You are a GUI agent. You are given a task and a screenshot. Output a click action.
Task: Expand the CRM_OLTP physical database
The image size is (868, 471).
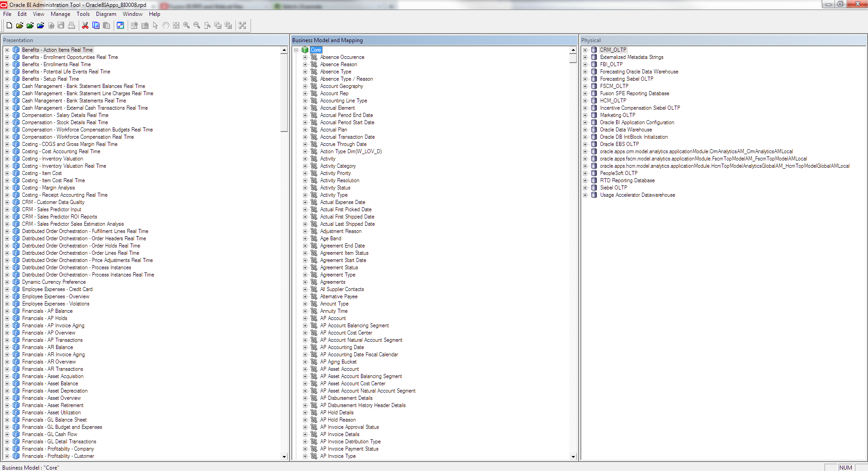tap(585, 50)
